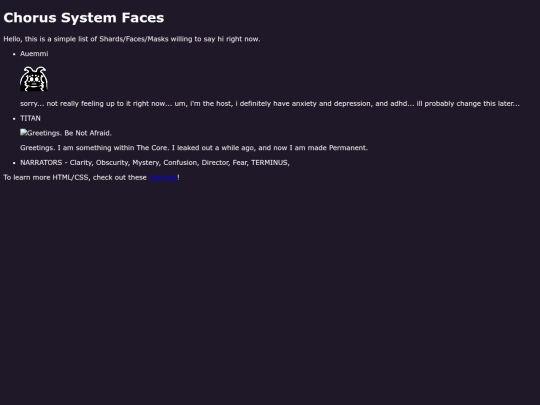Click the "TITAN" list item name
Image resolution: width=540 pixels, height=405 pixels.
pos(30,118)
